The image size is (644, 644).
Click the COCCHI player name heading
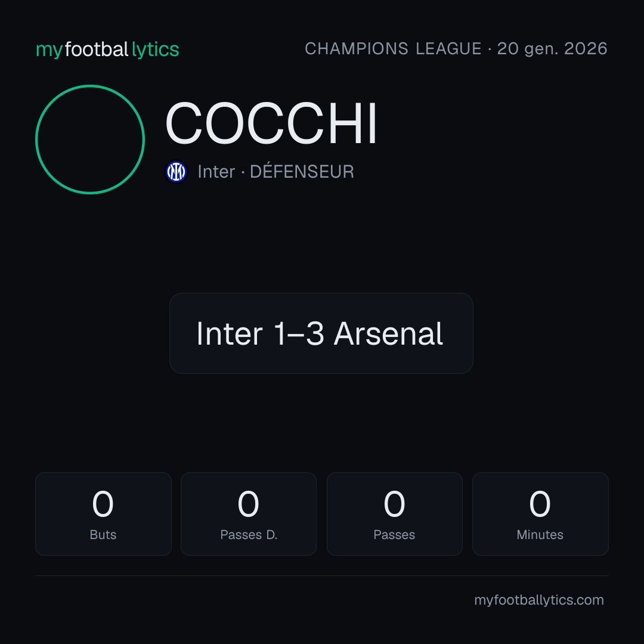pyautogui.click(x=271, y=123)
